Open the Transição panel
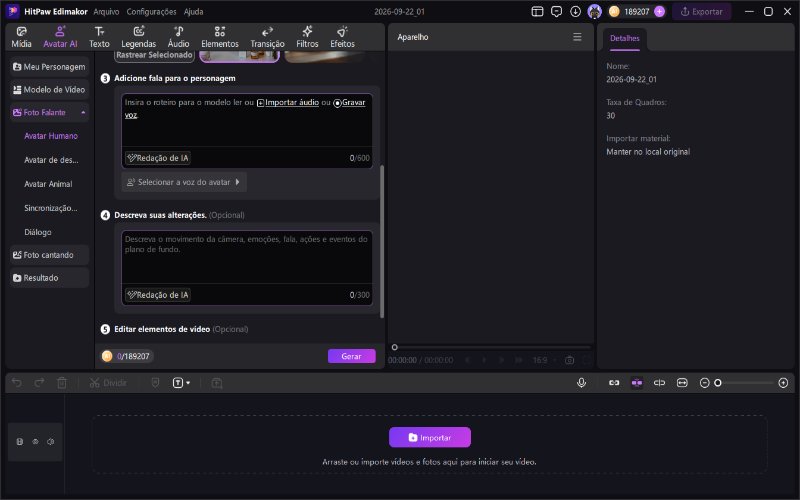The width and height of the screenshot is (800, 500). pos(267,37)
